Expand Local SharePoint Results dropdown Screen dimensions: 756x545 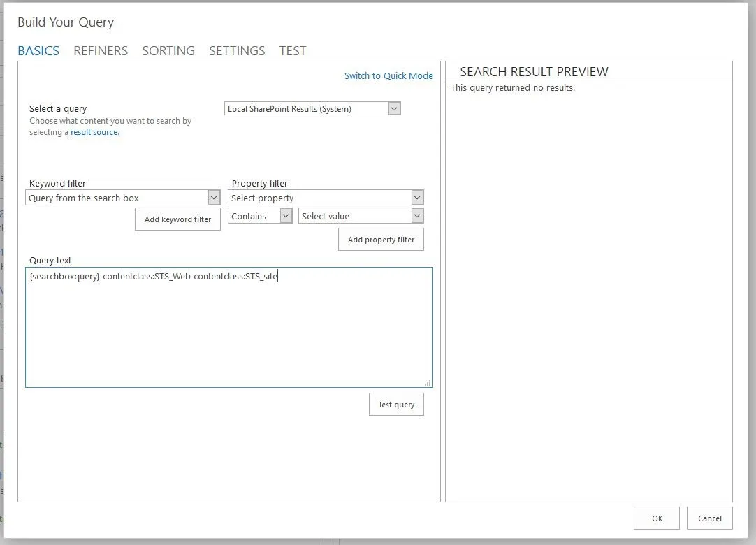(312, 109)
